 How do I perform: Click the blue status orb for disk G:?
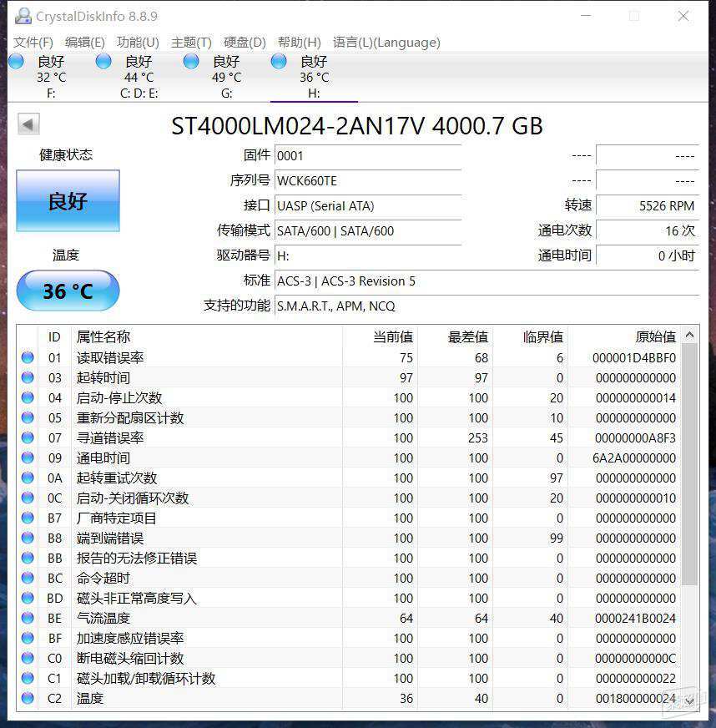(191, 61)
